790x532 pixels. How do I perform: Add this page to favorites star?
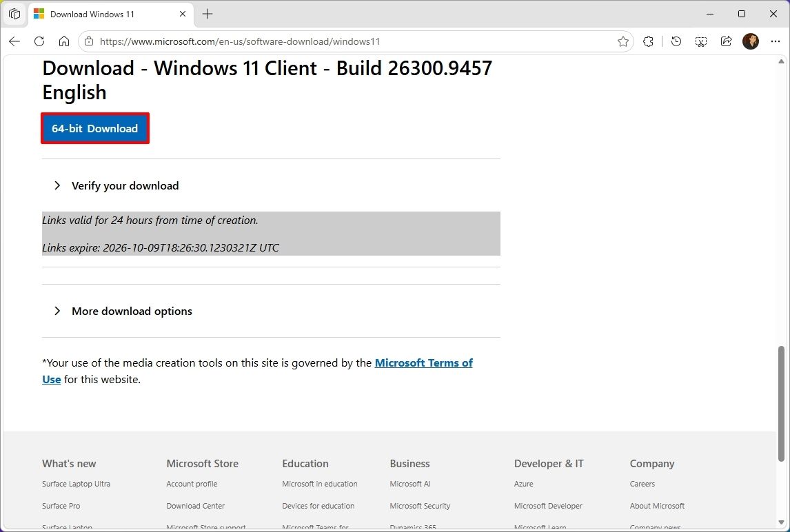tap(622, 41)
